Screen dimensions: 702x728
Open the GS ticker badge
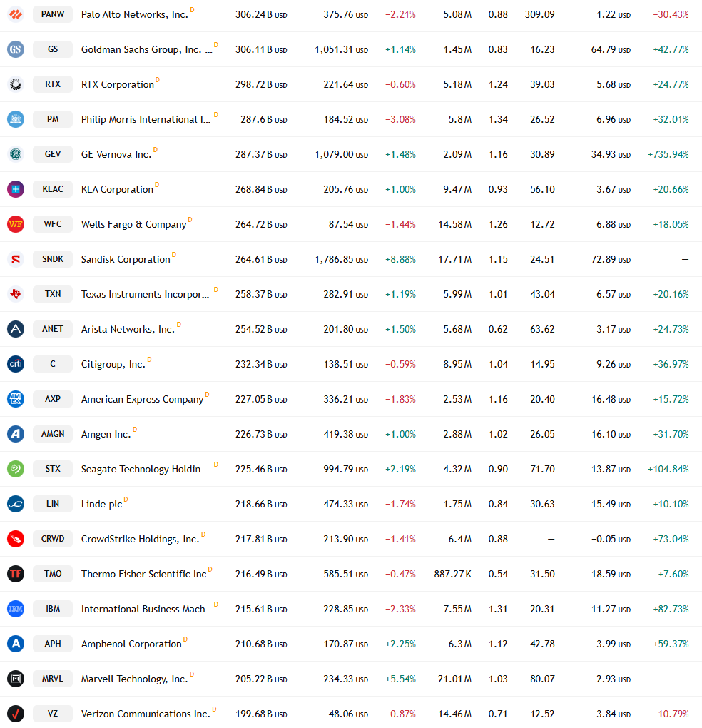[x=53, y=49]
